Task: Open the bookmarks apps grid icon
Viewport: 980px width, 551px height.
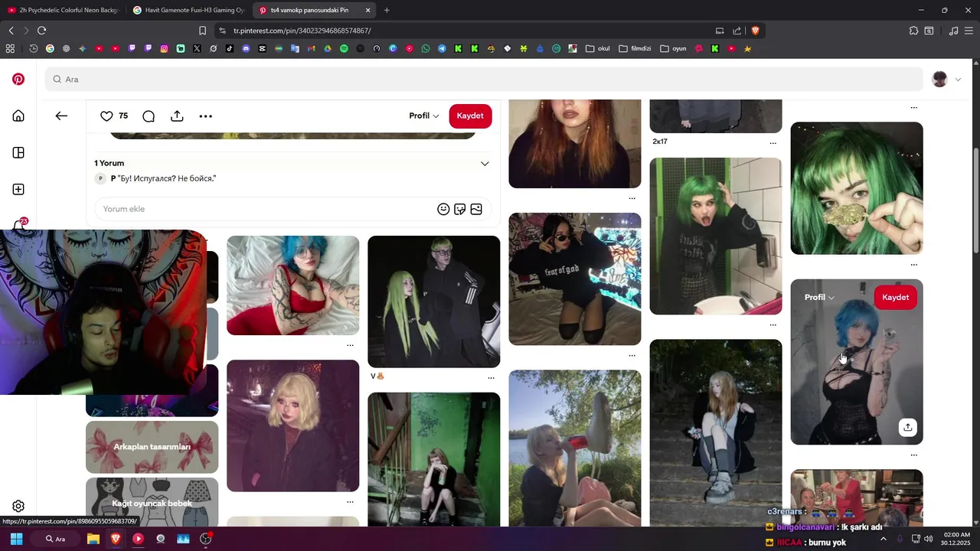Action: (10, 48)
